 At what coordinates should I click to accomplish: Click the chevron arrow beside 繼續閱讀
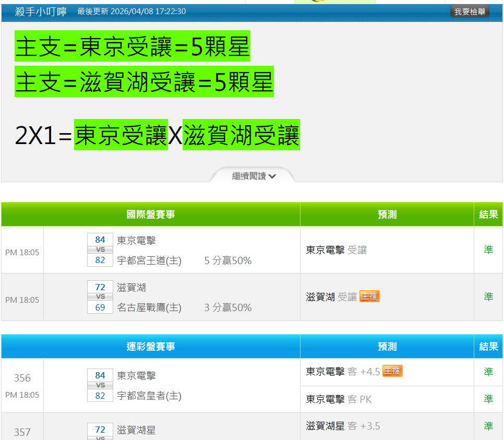[272, 176]
